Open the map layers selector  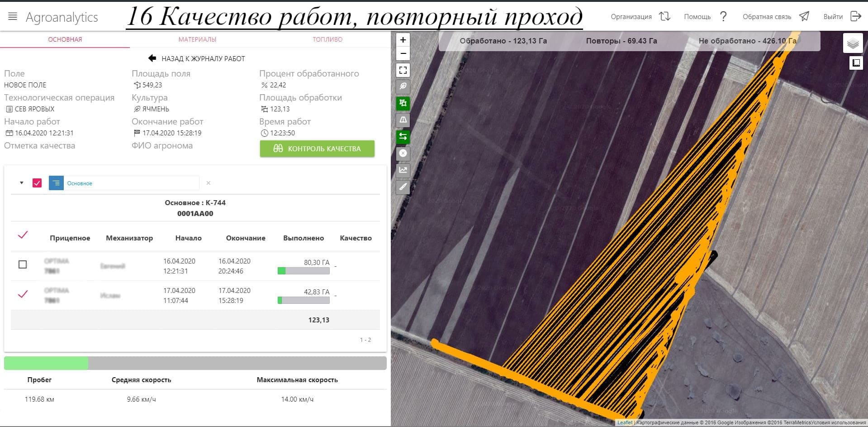pyautogui.click(x=853, y=43)
